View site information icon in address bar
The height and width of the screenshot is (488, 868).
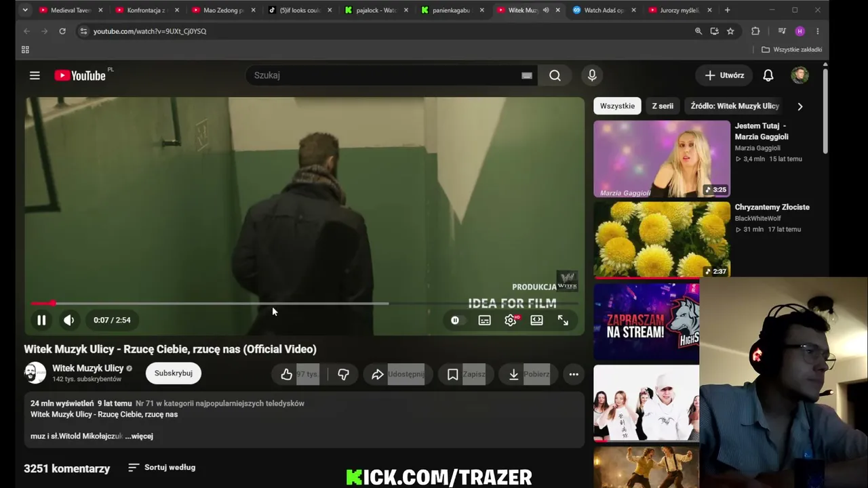(x=83, y=31)
